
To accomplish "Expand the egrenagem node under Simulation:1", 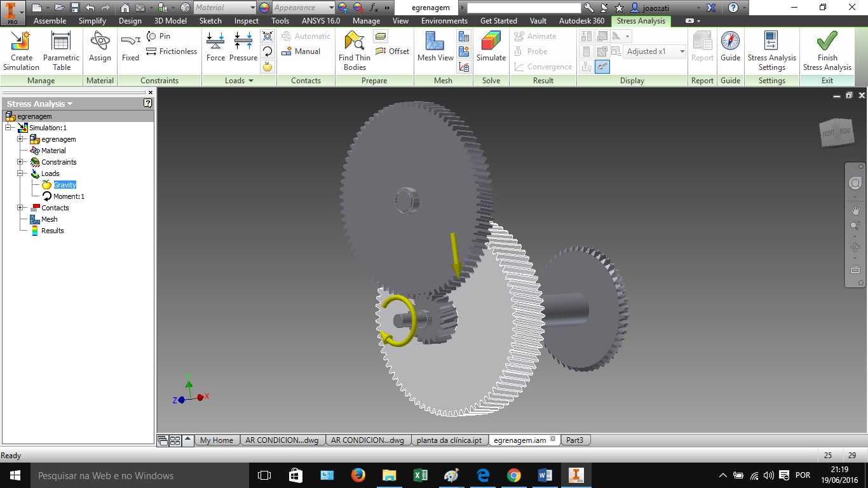I will pos(20,139).
